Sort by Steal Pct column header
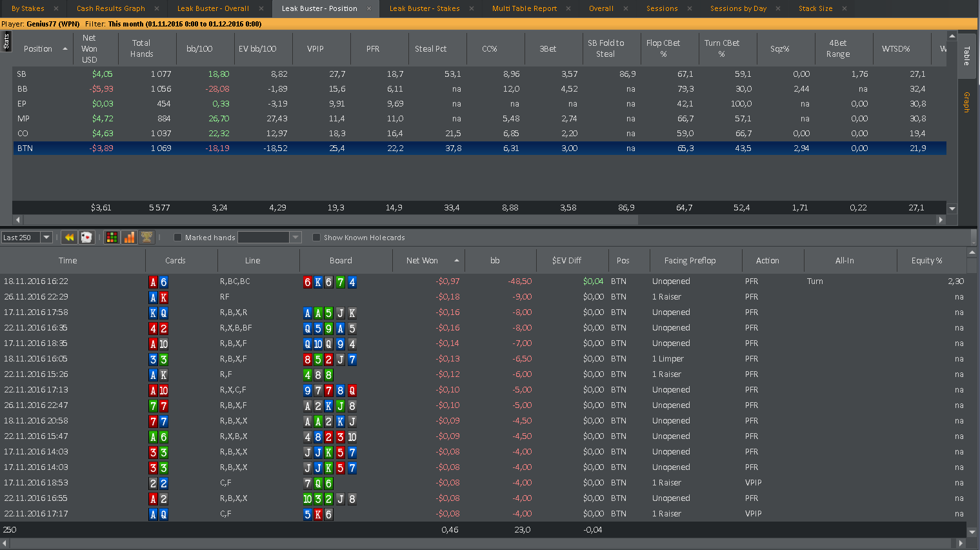This screenshot has height=550, width=980. click(x=430, y=48)
